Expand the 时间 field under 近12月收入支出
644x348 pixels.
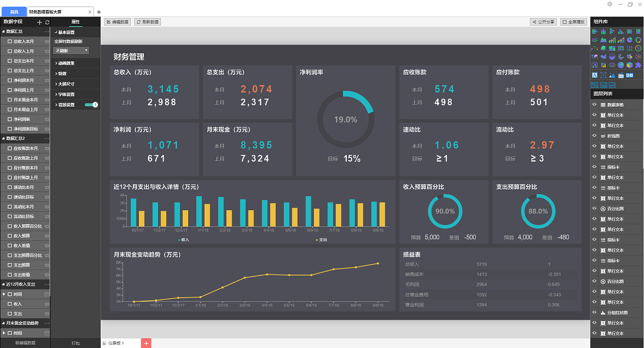4,294
